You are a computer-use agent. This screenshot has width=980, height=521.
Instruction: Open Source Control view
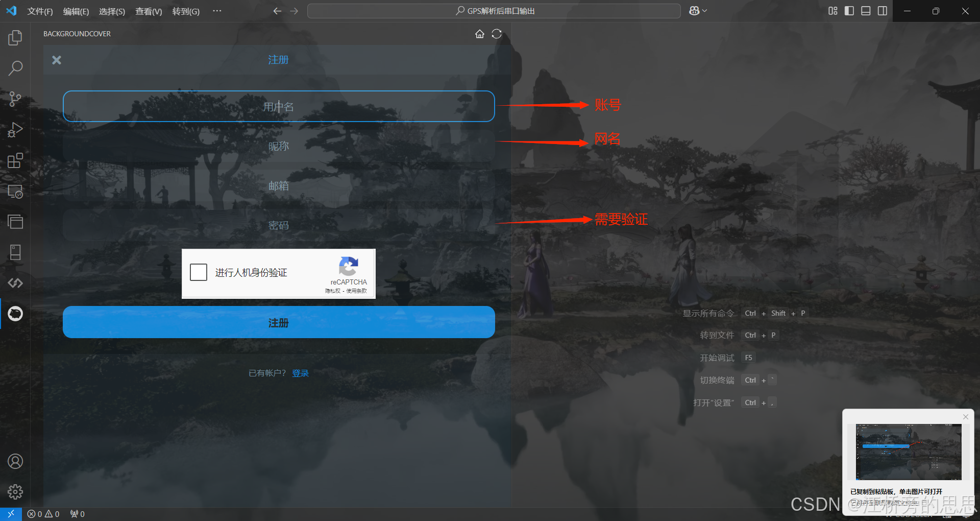15,99
